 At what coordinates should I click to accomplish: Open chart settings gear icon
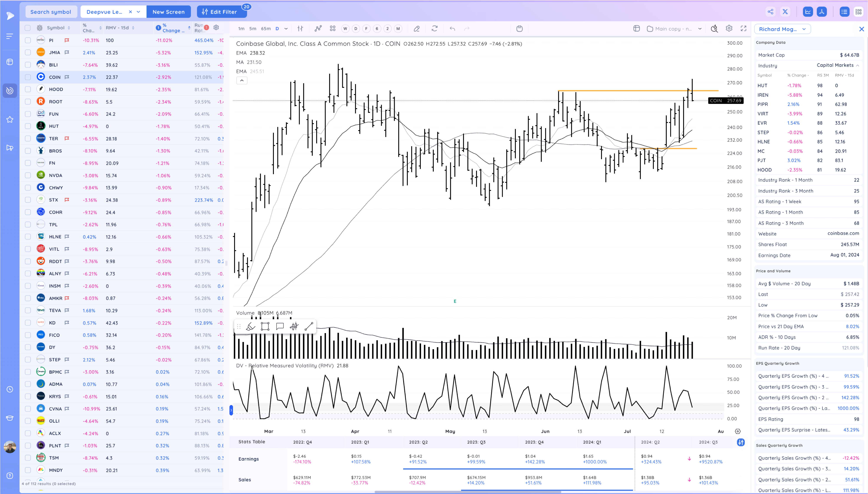tap(729, 28)
